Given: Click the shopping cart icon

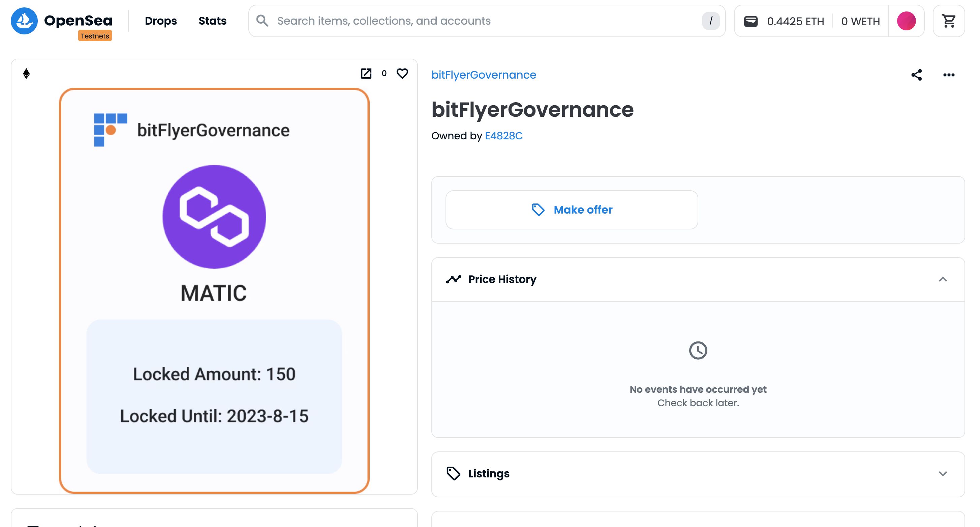Looking at the screenshot, I should click(x=950, y=21).
